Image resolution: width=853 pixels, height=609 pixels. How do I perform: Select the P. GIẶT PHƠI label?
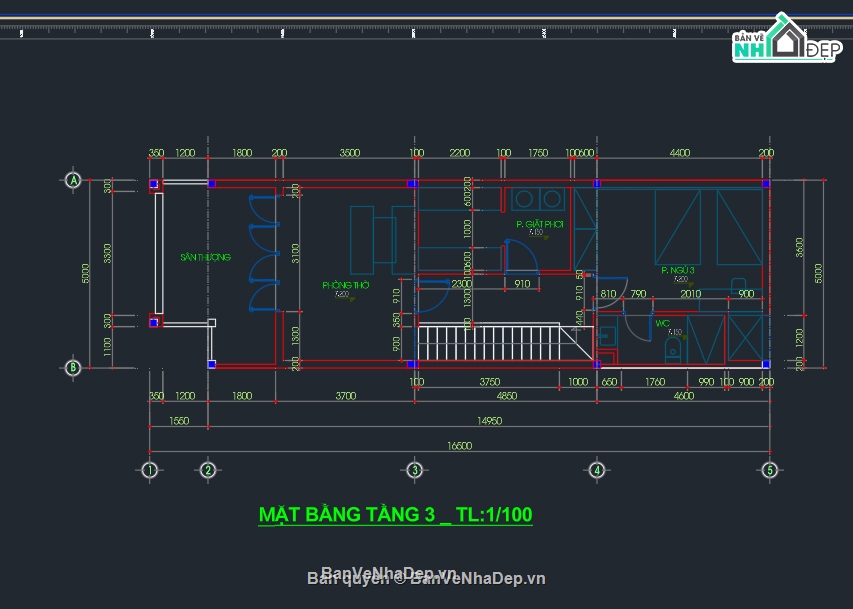click(539, 224)
